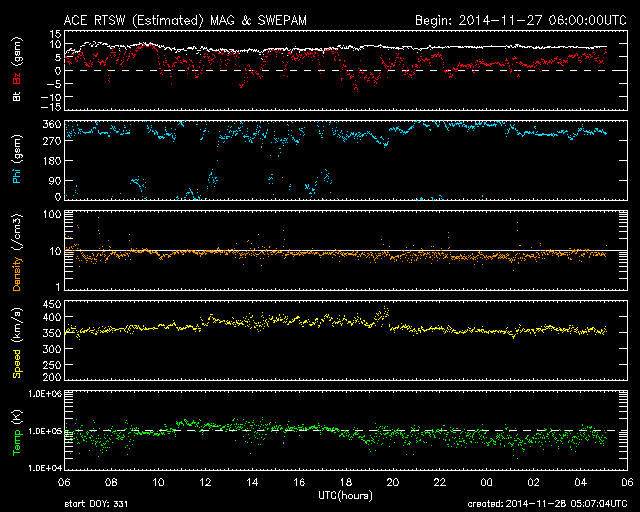Screen dimensions: 640x512
Task: Click the 18 hour tick on time axis
Action: coord(346,482)
